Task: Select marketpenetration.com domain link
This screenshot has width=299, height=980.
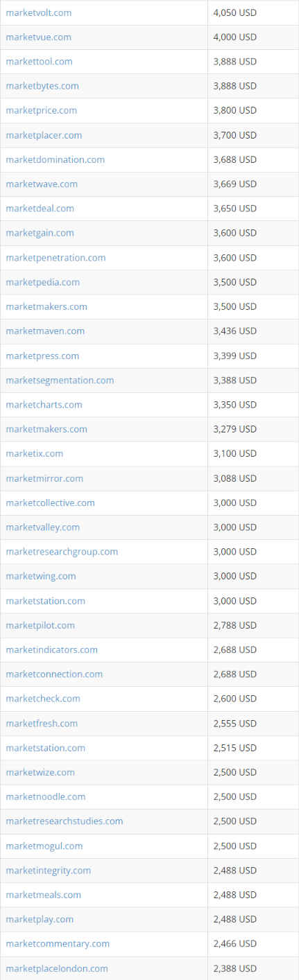Action: pyautogui.click(x=55, y=257)
